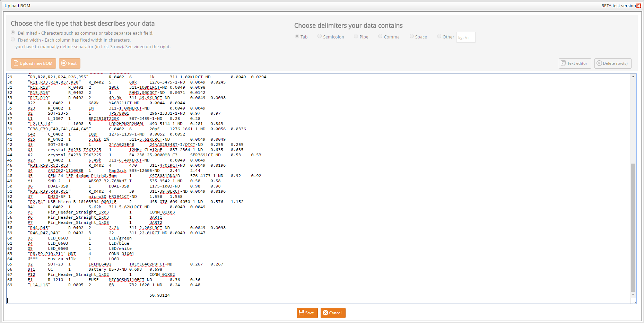Click the text "L14,L16"

(x=39, y=285)
